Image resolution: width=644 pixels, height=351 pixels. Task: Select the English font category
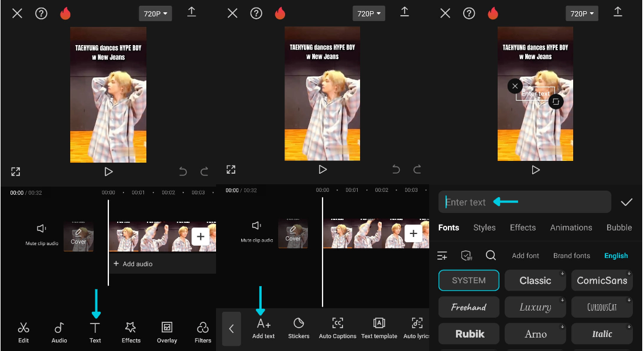click(x=616, y=256)
